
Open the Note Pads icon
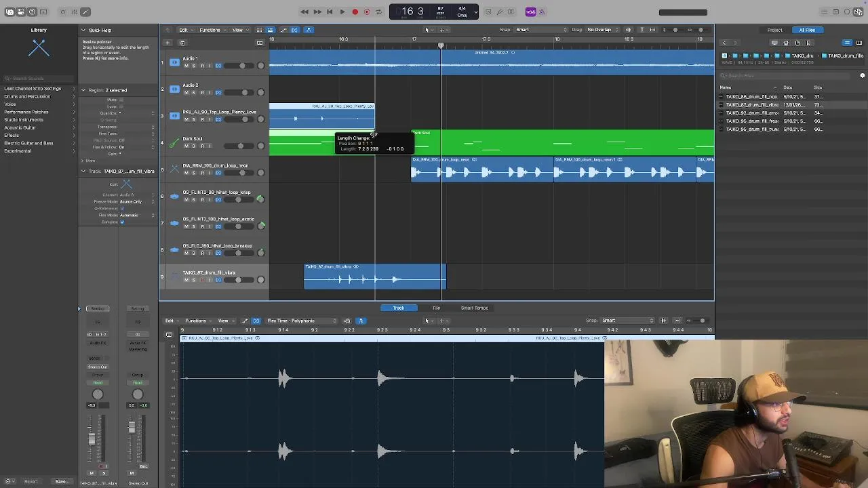point(836,12)
